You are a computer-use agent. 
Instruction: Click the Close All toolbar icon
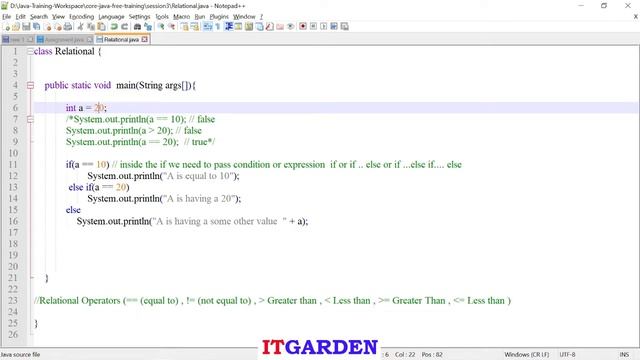pos(58,27)
